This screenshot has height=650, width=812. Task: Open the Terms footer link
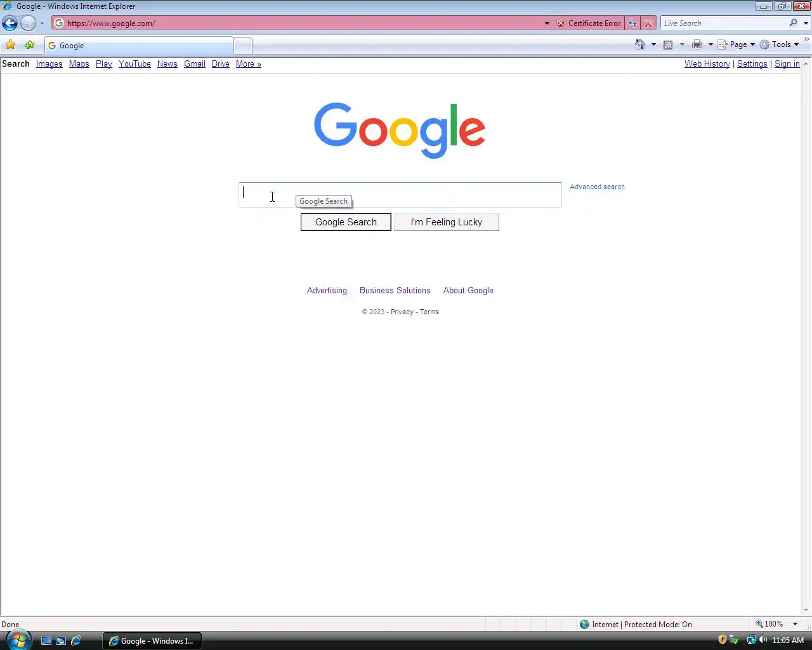[429, 312]
